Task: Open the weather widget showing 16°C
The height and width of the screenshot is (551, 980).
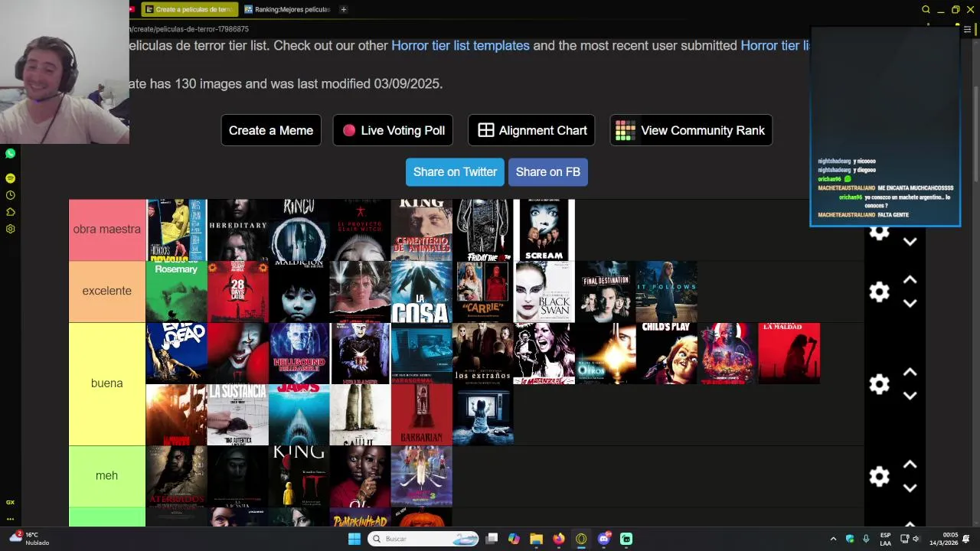Action: [28, 539]
